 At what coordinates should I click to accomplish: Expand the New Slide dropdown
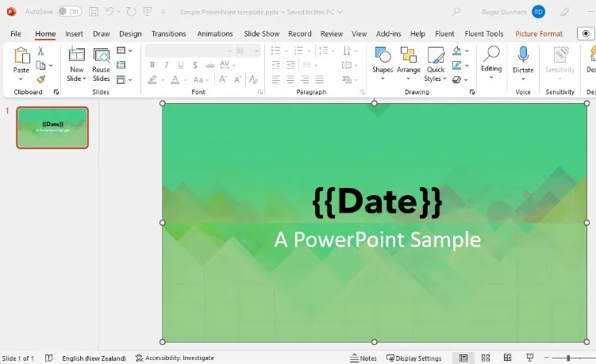point(76,79)
